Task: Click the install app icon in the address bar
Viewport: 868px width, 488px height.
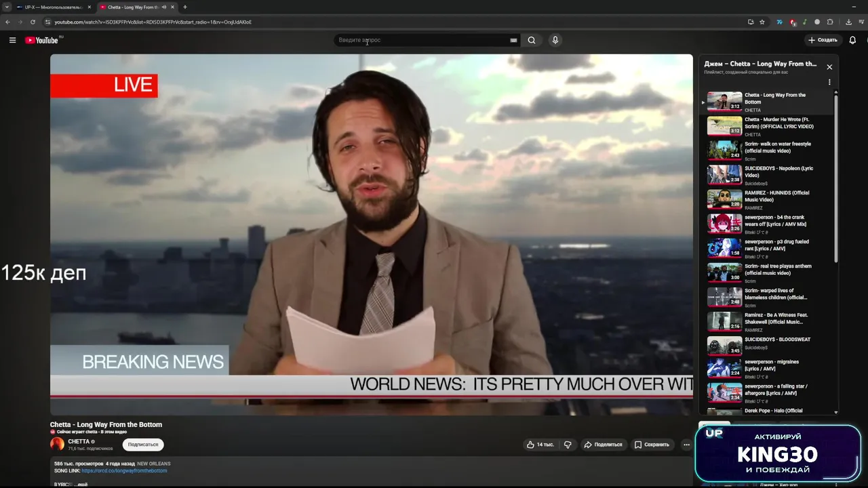Action: point(751,22)
